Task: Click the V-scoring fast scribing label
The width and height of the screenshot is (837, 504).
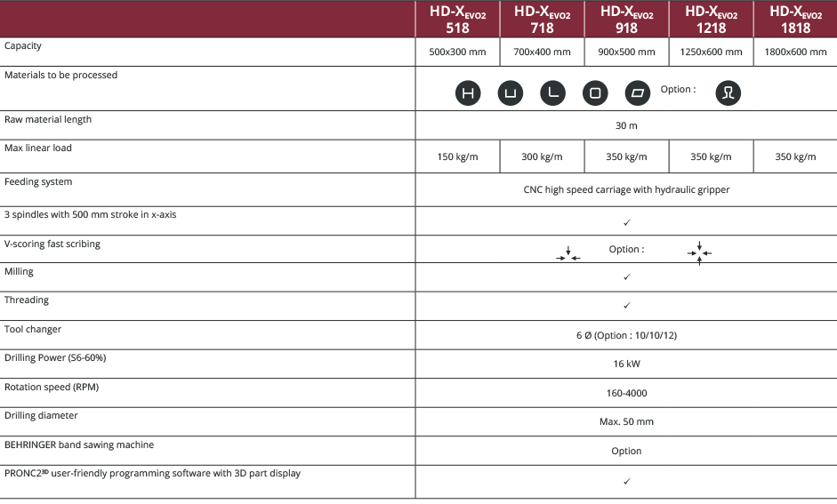Action: (52, 244)
